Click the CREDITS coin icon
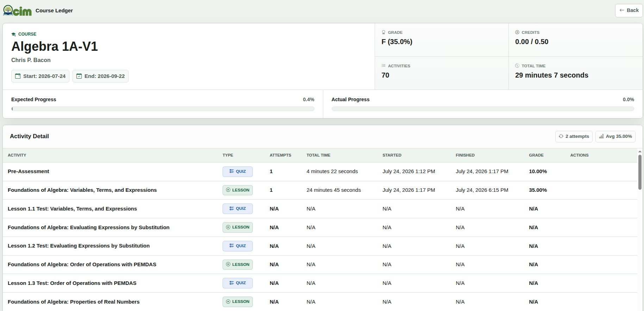This screenshot has width=644, height=311. click(x=517, y=32)
